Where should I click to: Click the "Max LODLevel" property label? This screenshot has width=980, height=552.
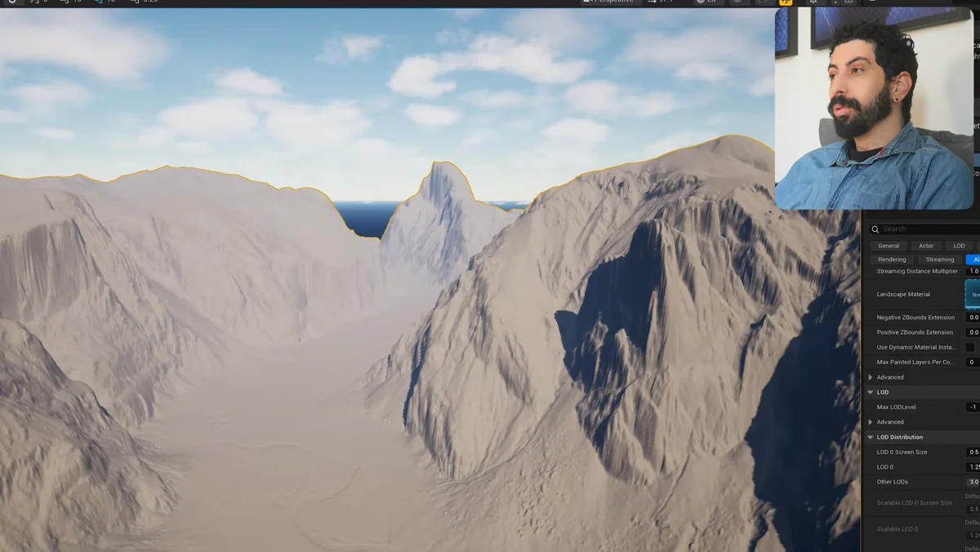click(x=896, y=407)
